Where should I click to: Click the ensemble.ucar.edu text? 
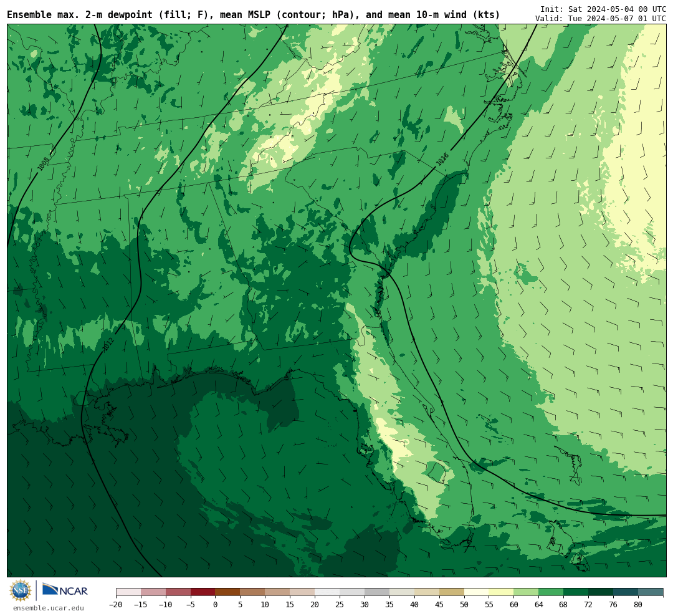pos(49,608)
